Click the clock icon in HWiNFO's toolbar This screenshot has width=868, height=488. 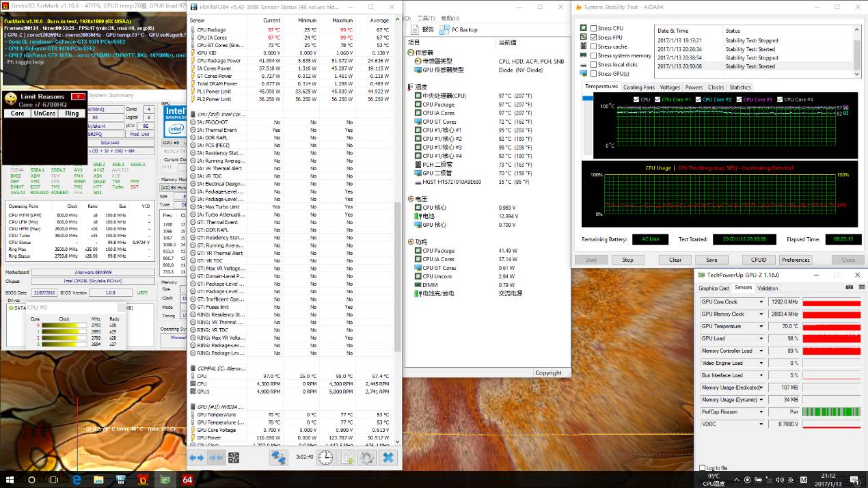point(325,458)
